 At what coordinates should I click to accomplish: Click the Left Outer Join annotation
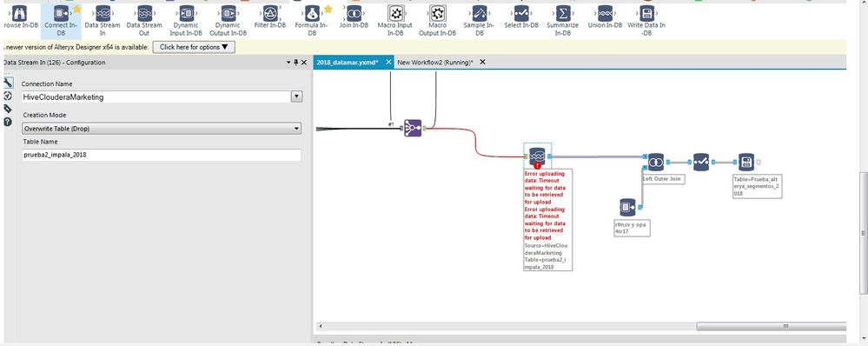[662, 179]
